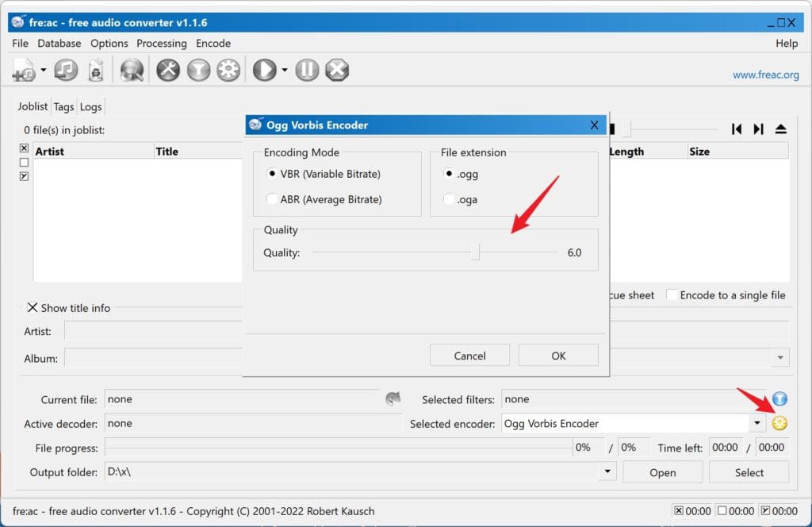Open selected filters configuration blue icon

coord(779,398)
